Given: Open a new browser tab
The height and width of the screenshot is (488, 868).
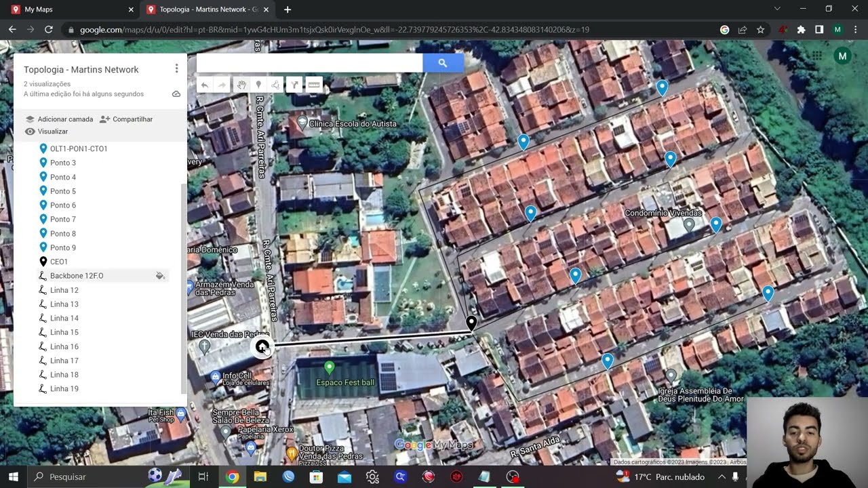Looking at the screenshot, I should pyautogui.click(x=288, y=9).
